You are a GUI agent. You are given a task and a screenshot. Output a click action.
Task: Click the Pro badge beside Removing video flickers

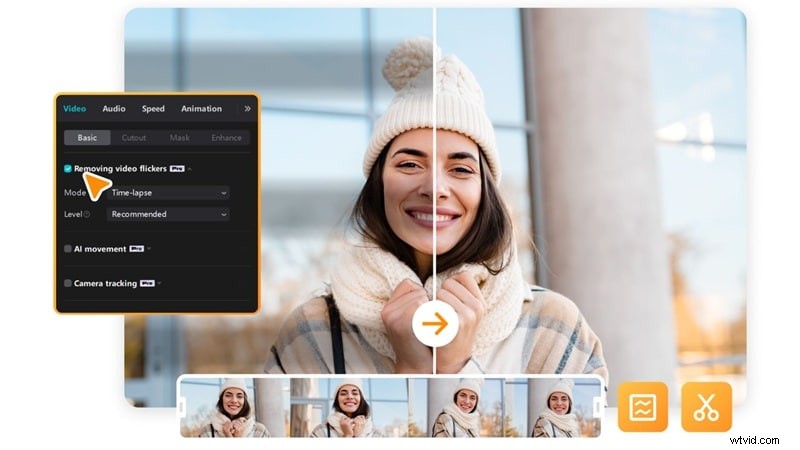177,169
